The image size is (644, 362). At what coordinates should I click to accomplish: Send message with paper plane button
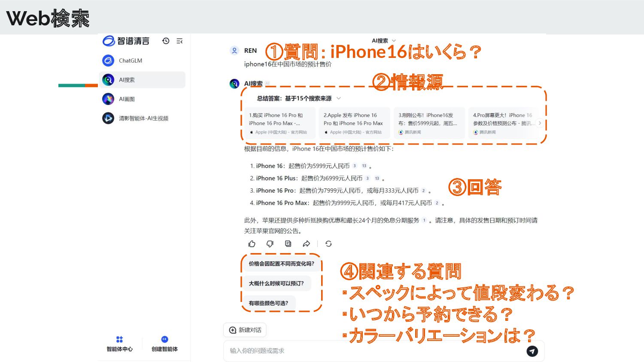[x=532, y=351]
